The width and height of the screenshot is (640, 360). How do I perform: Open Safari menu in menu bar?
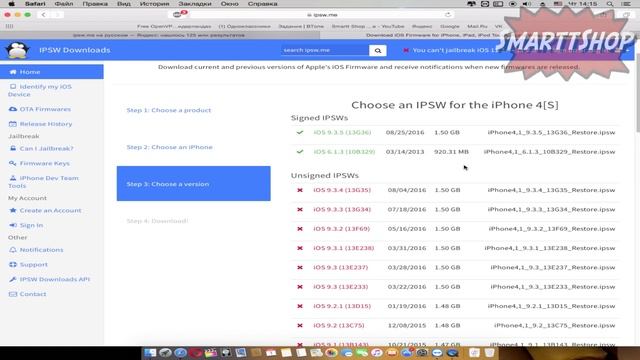click(35, 4)
